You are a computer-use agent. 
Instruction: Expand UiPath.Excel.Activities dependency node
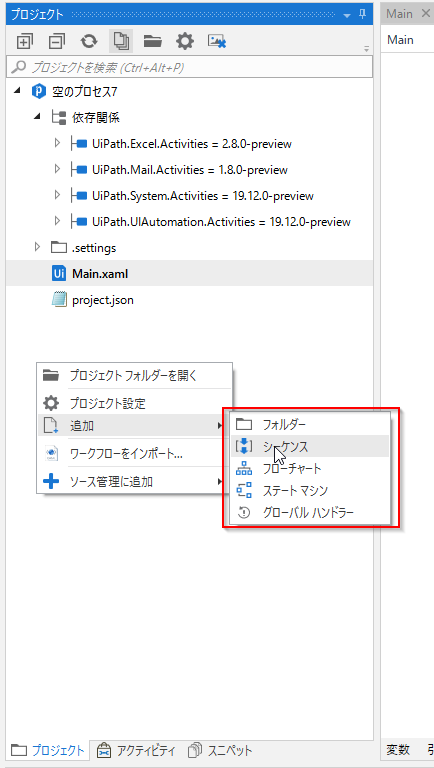[57, 143]
